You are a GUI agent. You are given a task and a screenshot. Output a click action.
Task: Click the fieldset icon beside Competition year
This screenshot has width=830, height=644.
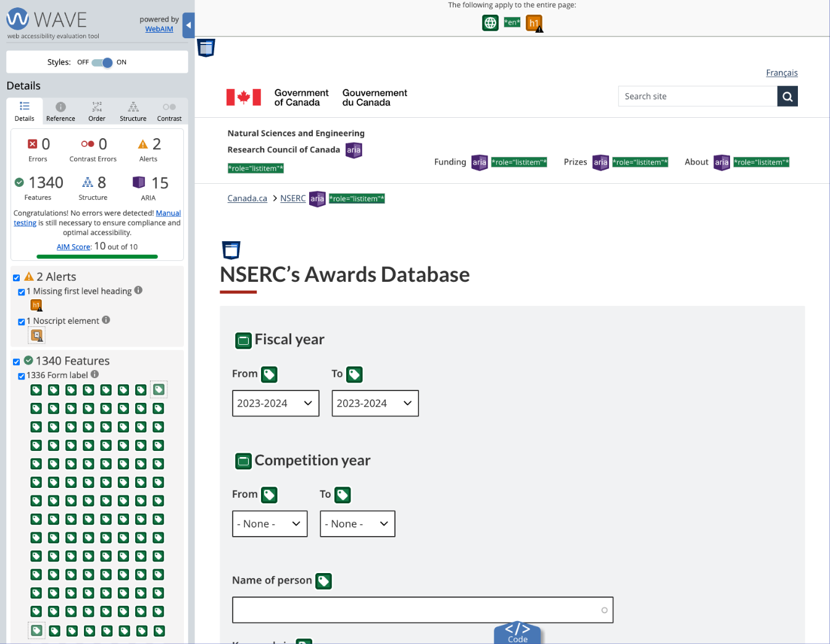pyautogui.click(x=243, y=461)
